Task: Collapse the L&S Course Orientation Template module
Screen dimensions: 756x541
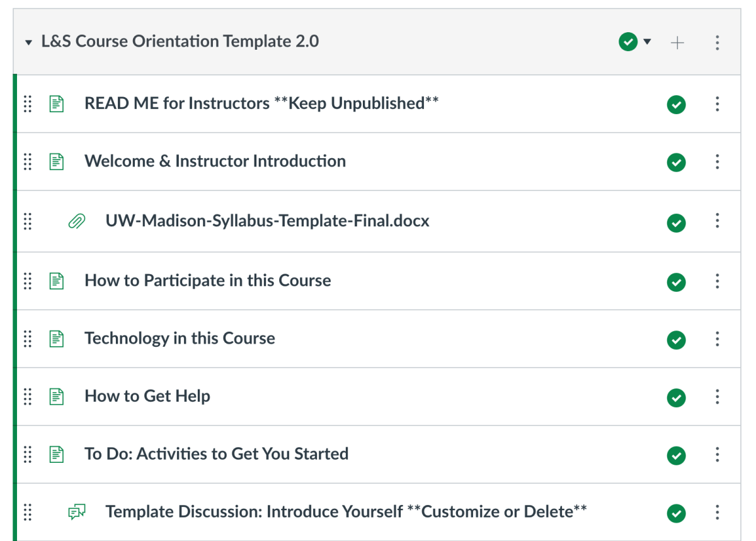Action: [28, 42]
